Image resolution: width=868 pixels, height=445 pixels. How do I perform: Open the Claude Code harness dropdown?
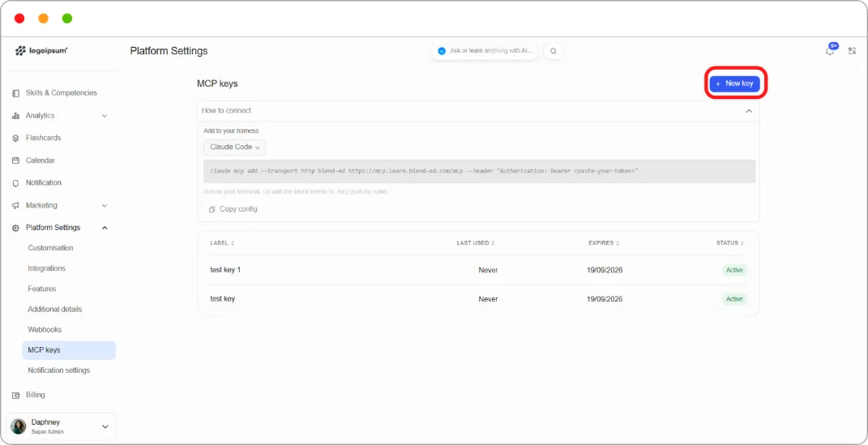(x=235, y=148)
